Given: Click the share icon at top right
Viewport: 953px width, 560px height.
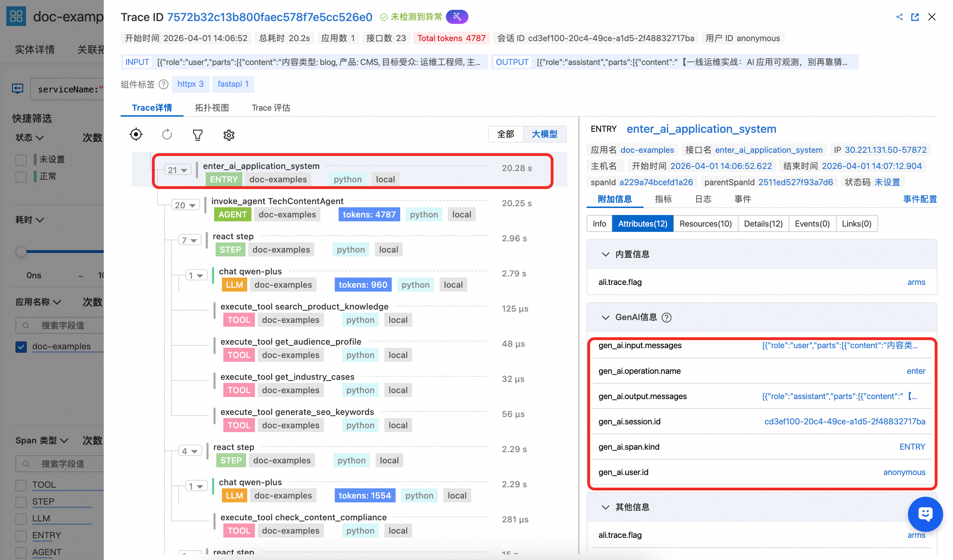Looking at the screenshot, I should click(x=899, y=17).
